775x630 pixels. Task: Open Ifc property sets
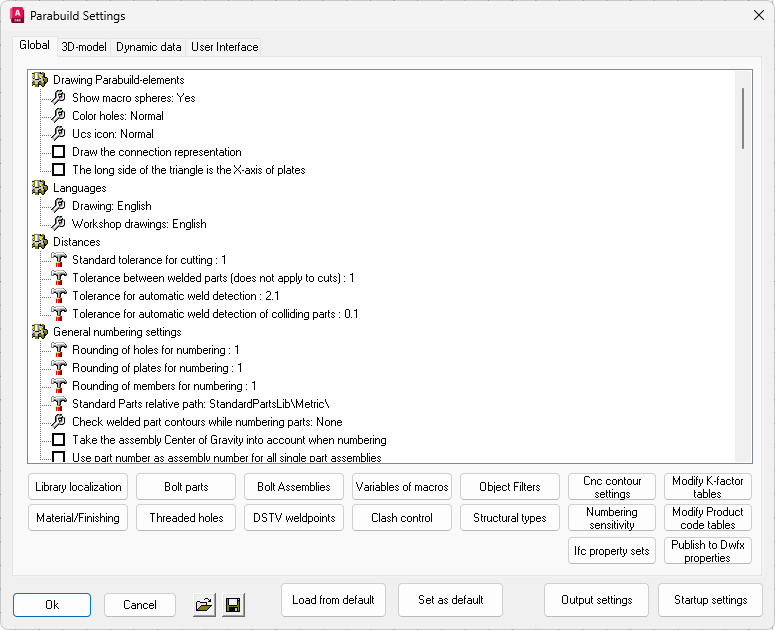coord(612,550)
